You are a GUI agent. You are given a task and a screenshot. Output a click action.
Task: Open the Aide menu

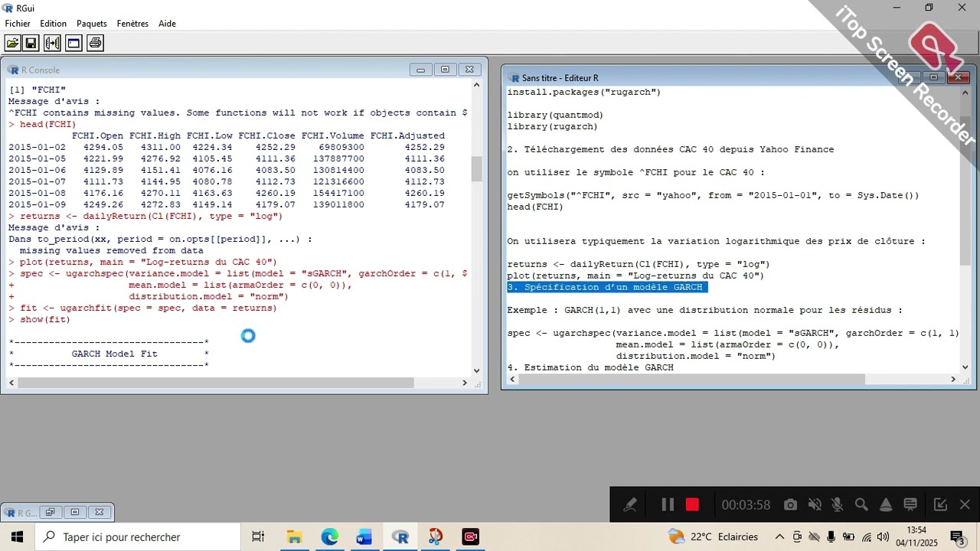(167, 24)
